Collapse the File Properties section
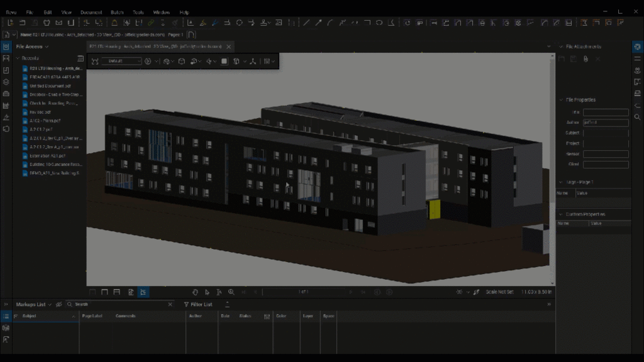 coord(562,99)
